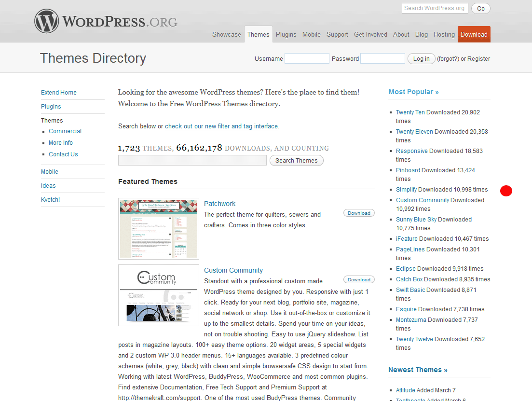Image resolution: width=532 pixels, height=401 pixels.
Task: Open Eclipse theme link
Action: [406, 269]
